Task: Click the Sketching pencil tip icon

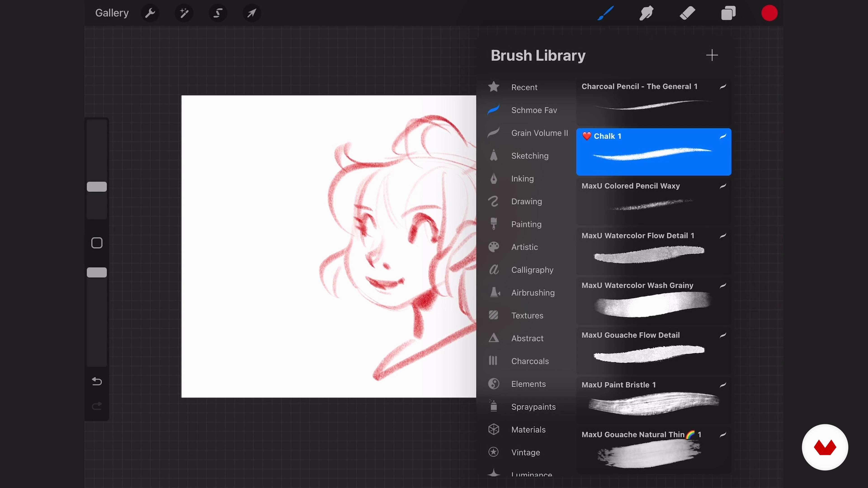Action: click(494, 155)
